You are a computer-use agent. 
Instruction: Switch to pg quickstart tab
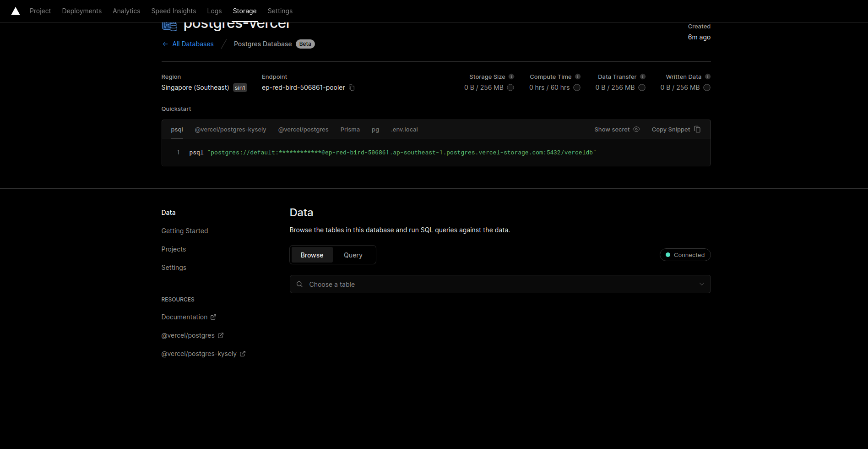point(375,130)
